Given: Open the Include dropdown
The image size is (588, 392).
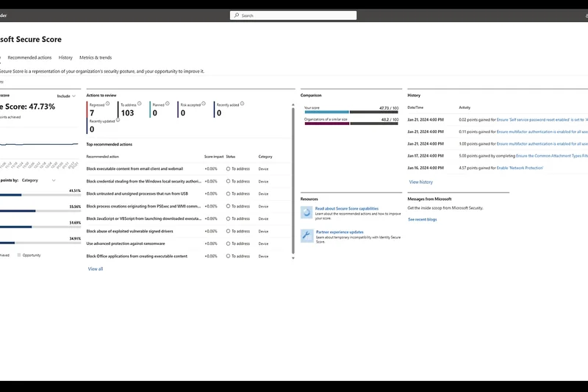Looking at the screenshot, I should coord(66,96).
